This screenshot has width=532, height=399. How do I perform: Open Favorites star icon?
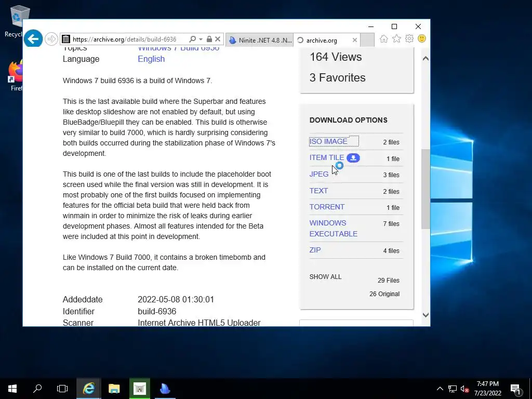pos(396,38)
